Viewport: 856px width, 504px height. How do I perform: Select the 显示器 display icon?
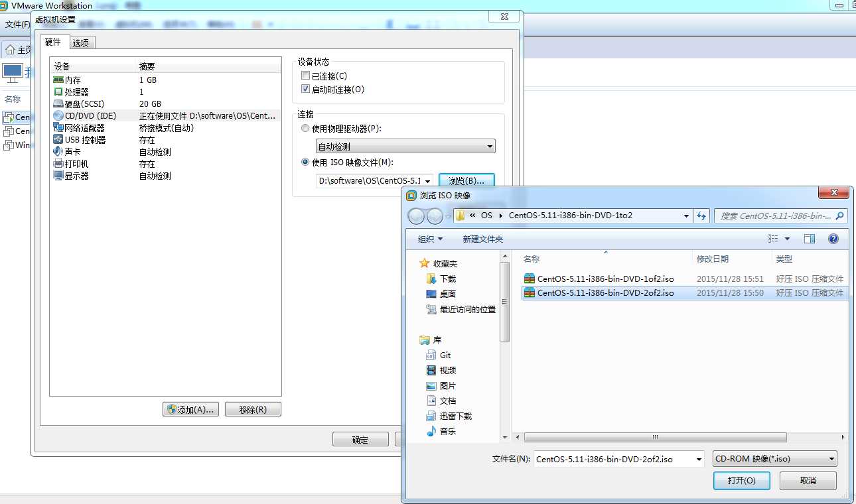58,175
